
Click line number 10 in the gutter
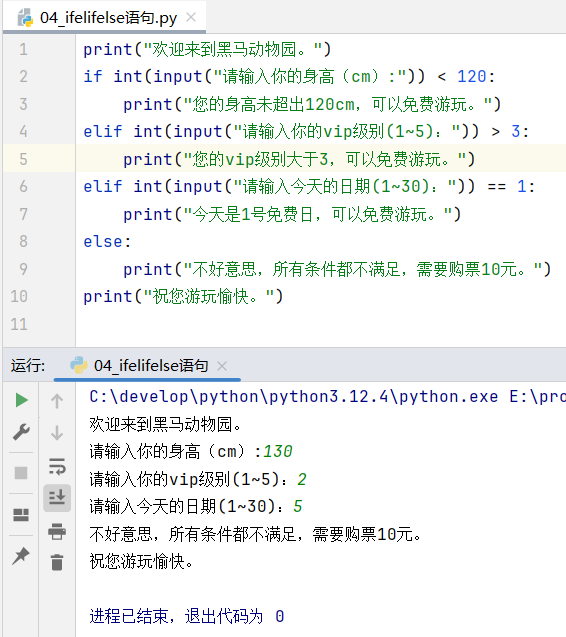(x=19, y=296)
